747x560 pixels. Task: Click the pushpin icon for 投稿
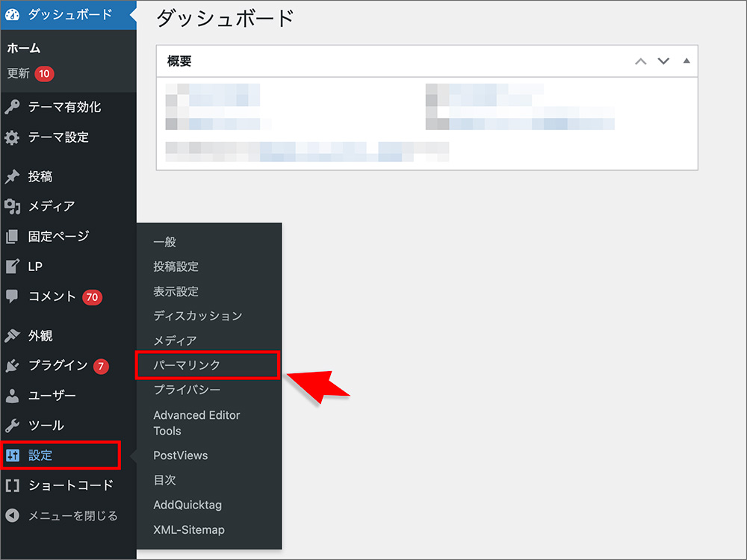13,177
